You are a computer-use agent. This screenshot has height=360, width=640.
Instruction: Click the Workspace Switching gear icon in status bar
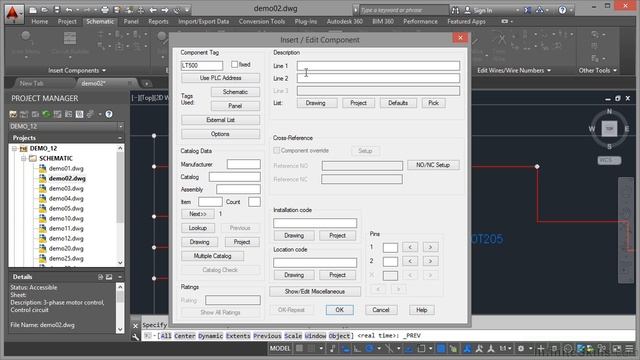click(521, 349)
